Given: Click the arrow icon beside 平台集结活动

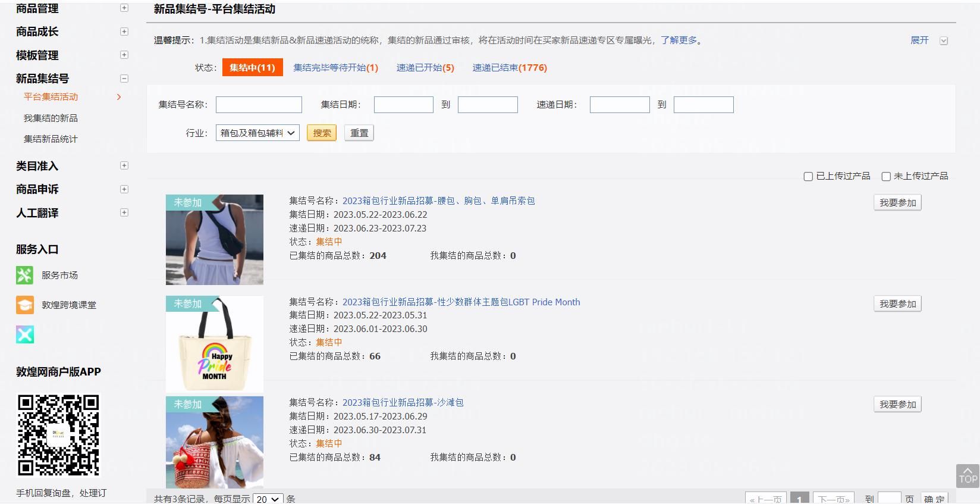Looking at the screenshot, I should [x=119, y=97].
